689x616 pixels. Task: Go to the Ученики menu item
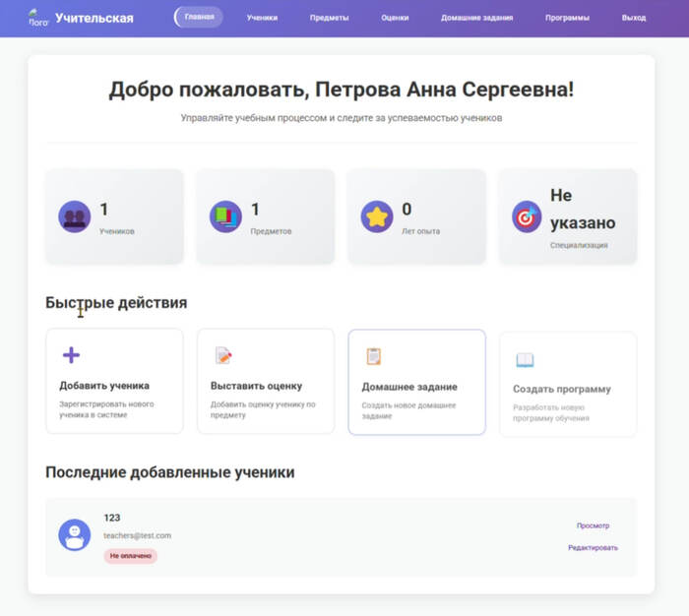click(x=262, y=18)
